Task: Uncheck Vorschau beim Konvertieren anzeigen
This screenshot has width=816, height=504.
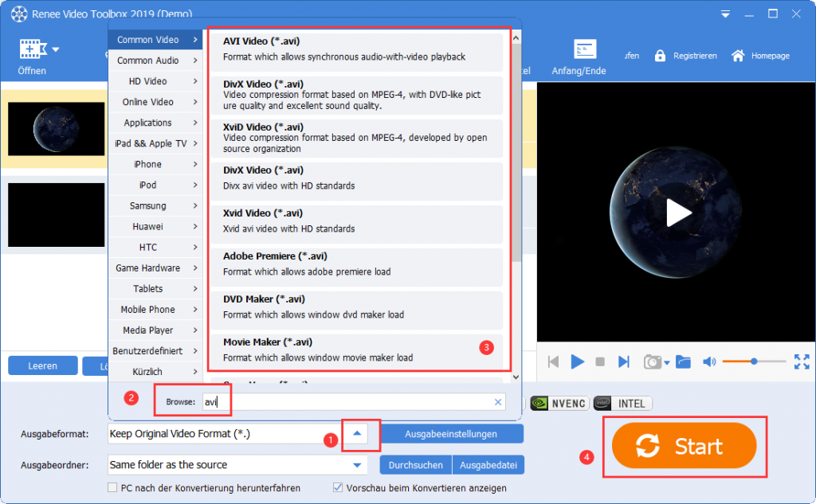Action: tap(338, 487)
